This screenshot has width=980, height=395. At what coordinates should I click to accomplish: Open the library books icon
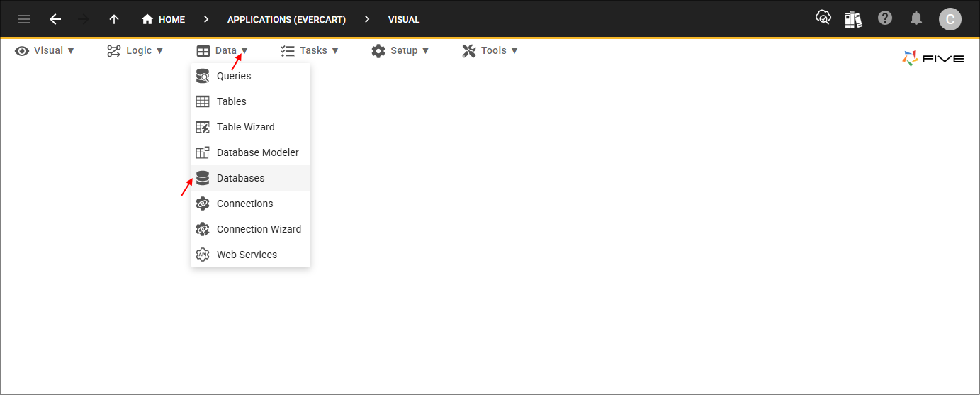pos(854,18)
